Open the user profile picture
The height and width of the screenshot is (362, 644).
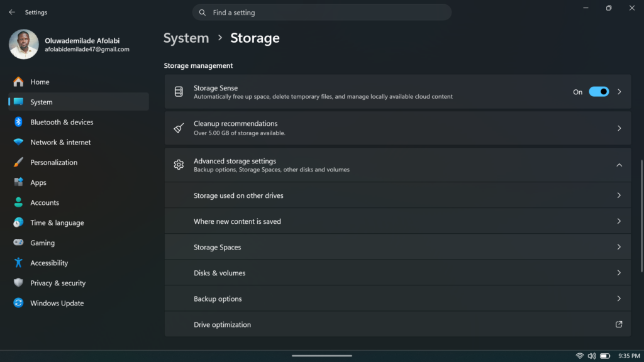click(x=24, y=45)
